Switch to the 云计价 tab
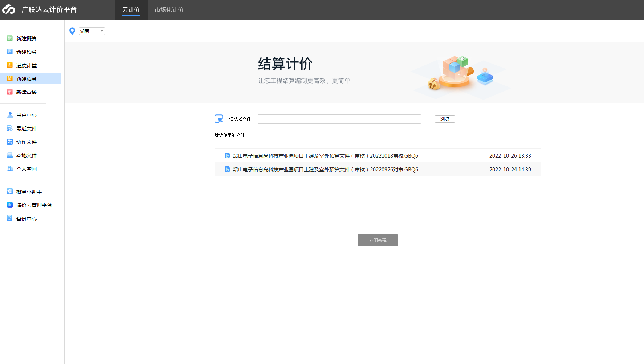This screenshot has height=364, width=644. [x=131, y=10]
